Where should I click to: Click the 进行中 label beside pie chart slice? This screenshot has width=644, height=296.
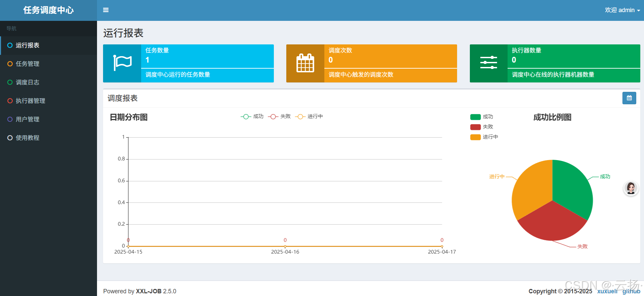coord(497,177)
